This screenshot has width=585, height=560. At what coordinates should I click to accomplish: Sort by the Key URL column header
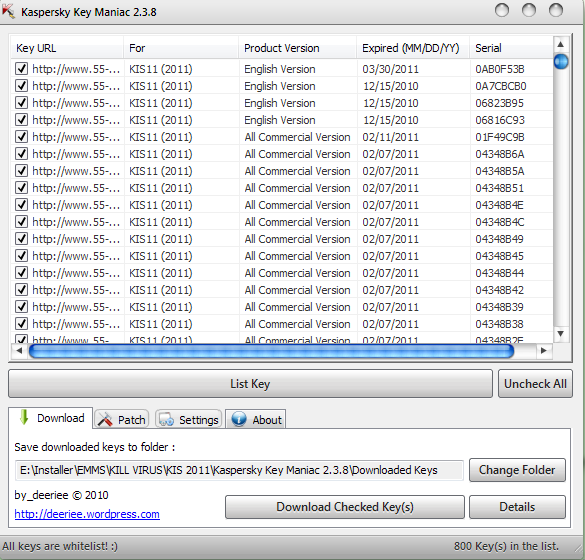(x=67, y=48)
